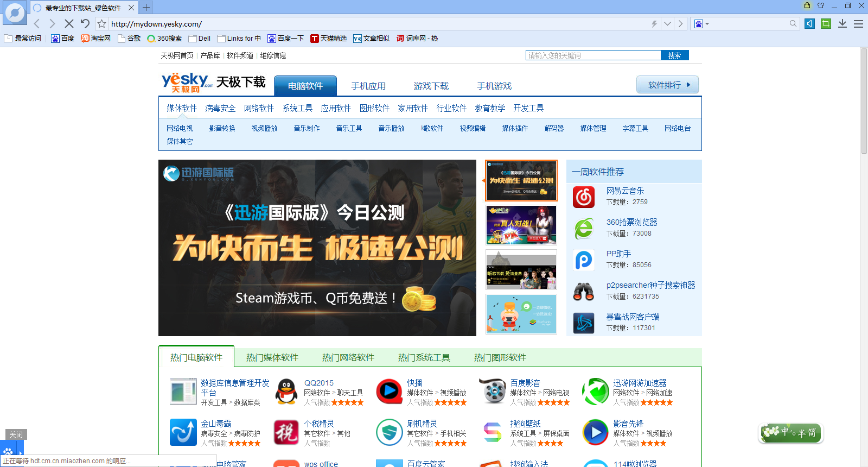This screenshot has width=868, height=467.
Task: Close the current browser tab
Action: pos(131,8)
